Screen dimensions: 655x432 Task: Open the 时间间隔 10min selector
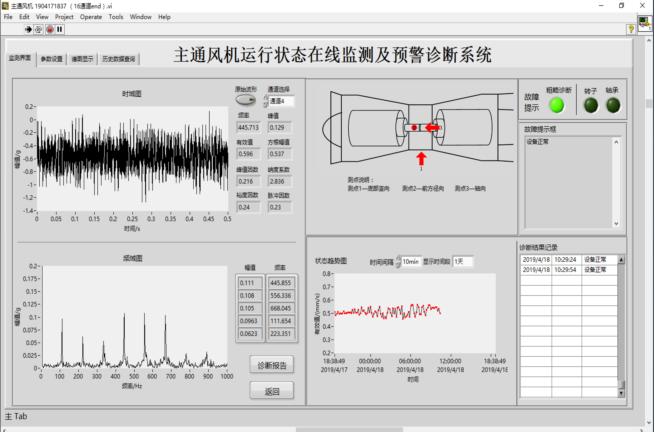pyautogui.click(x=409, y=261)
